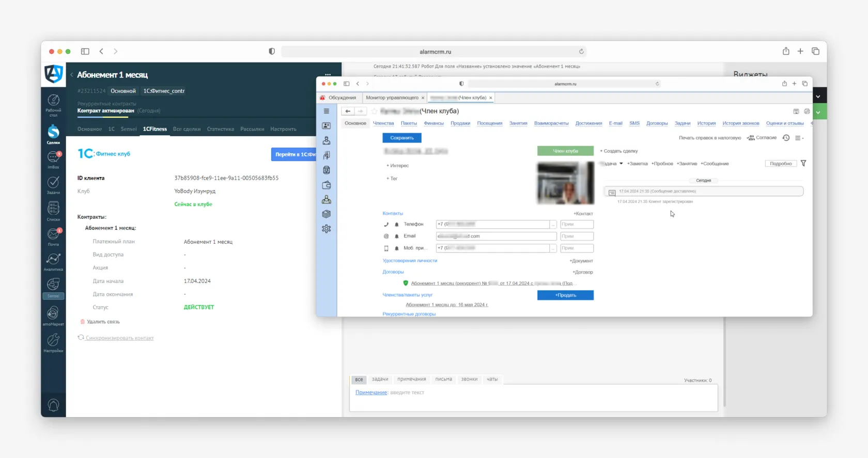
Task: Expand green chevron at right of amoCRM
Action: click(818, 112)
